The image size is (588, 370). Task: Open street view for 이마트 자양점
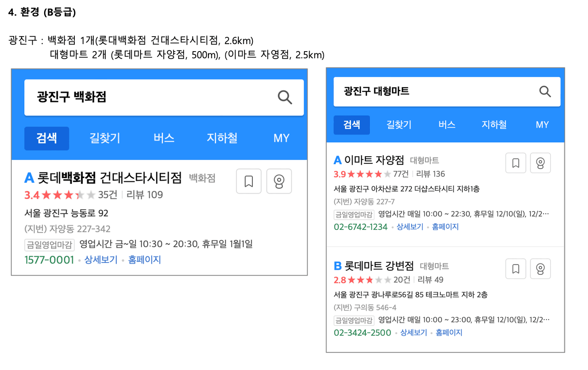(540, 163)
